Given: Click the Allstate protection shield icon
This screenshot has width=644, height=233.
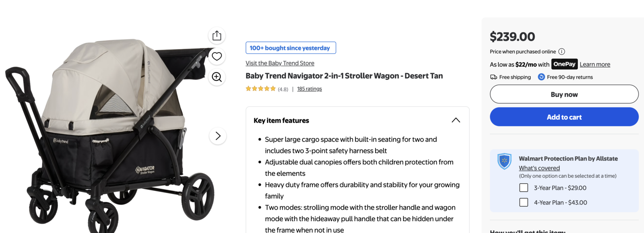Looking at the screenshot, I should pos(504,161).
